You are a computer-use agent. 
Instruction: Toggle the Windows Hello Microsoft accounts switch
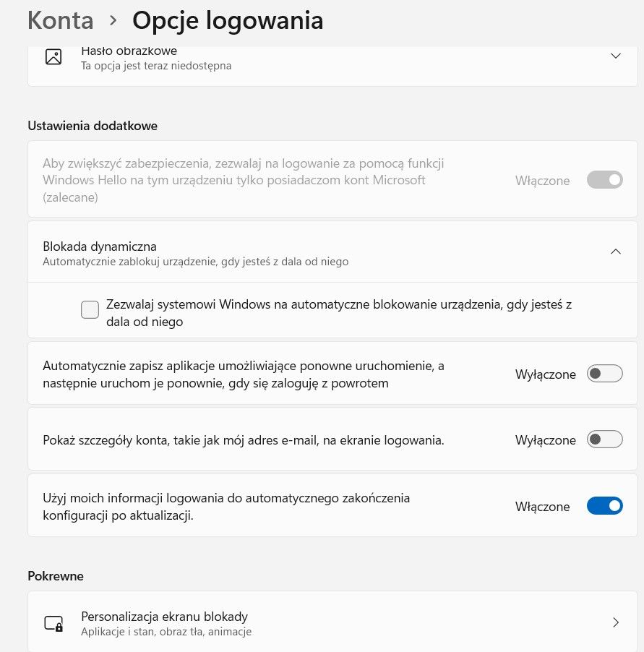604,180
